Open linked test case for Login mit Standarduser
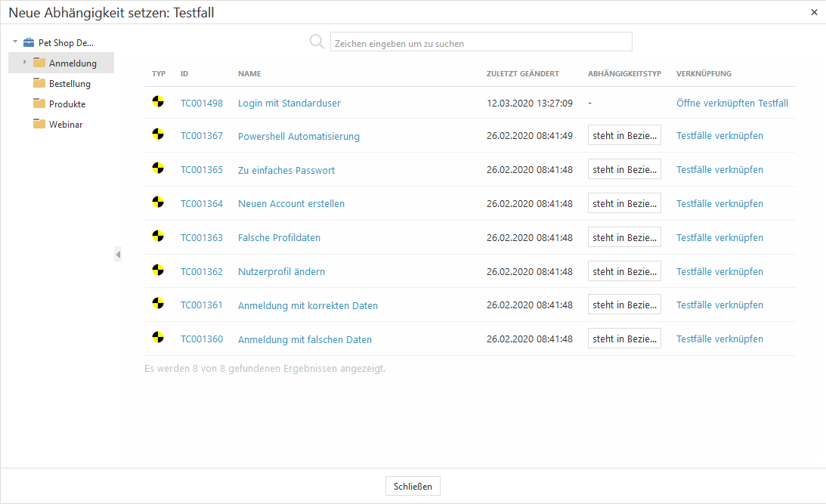826x504 pixels. click(x=732, y=103)
